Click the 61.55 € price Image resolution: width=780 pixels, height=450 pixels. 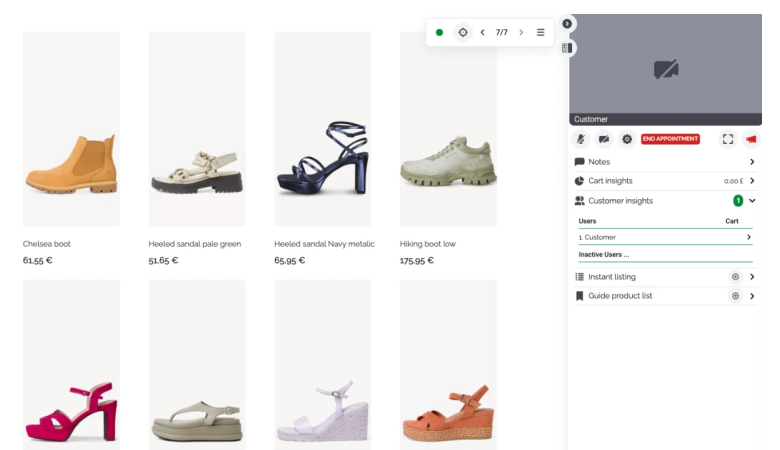38,261
